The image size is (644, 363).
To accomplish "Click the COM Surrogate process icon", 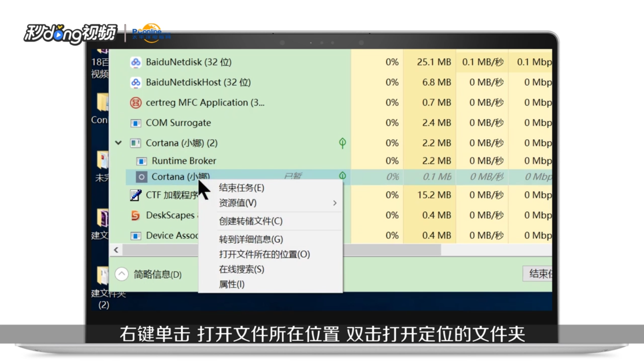I will [x=136, y=123].
